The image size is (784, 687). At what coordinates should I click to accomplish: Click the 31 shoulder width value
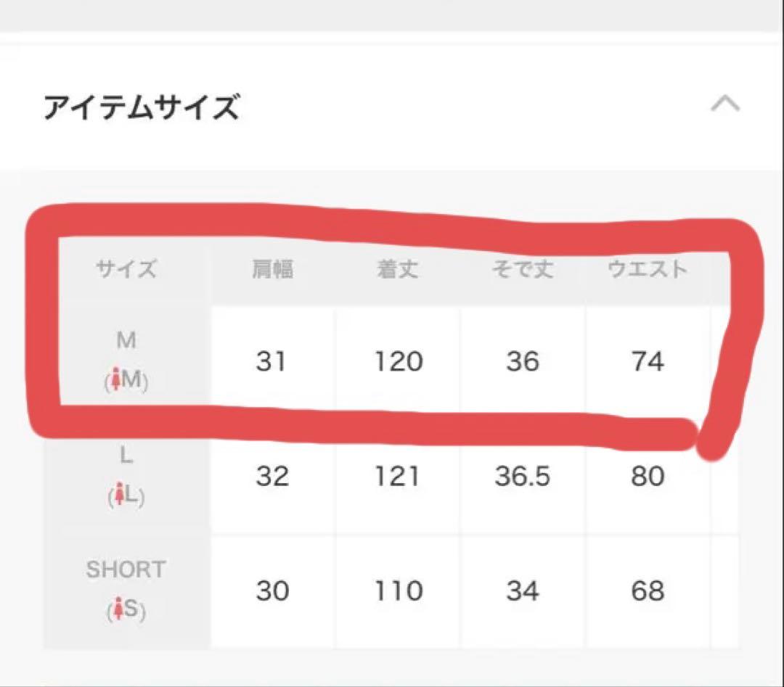(x=271, y=361)
